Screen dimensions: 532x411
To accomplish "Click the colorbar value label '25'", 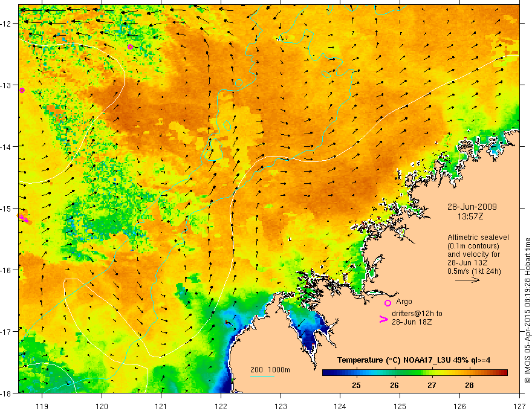I will 356,385.
